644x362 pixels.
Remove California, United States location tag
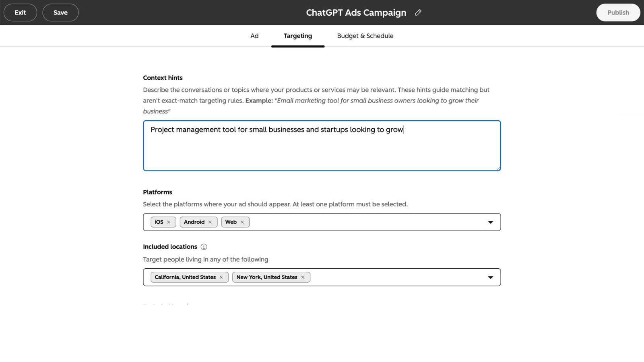pyautogui.click(x=221, y=277)
